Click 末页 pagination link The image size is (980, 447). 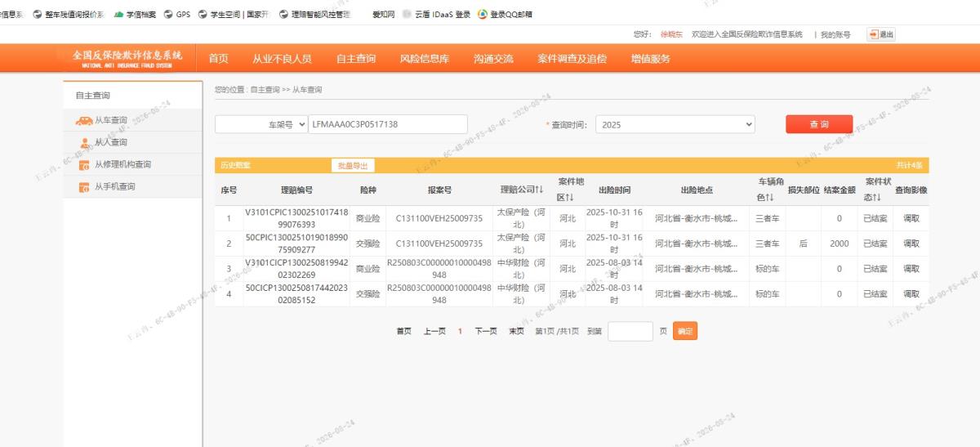(x=516, y=331)
